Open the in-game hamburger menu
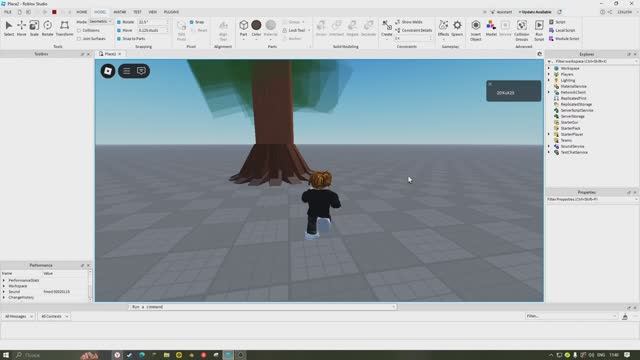The image size is (640, 360). (x=127, y=71)
